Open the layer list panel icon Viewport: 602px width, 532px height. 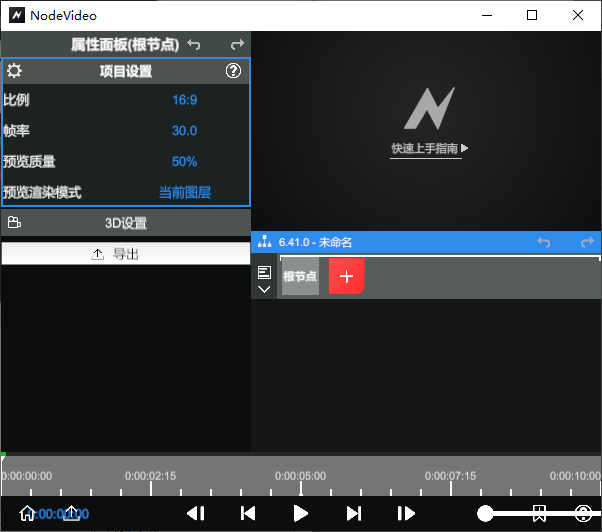(264, 273)
